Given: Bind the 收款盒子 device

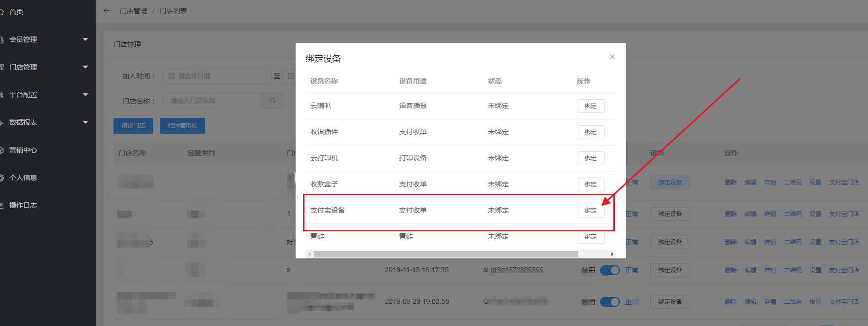Looking at the screenshot, I should pyautogui.click(x=590, y=184).
